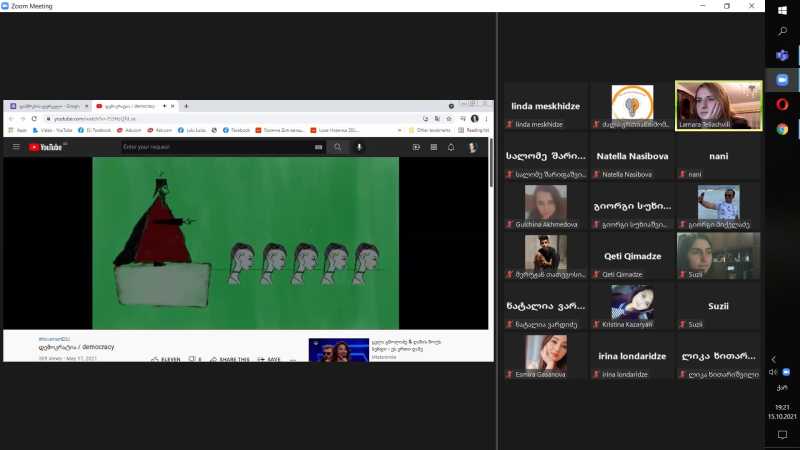Select irina londaridze participant tile
Viewport: 800px width, 450px height.
pyautogui.click(x=632, y=356)
